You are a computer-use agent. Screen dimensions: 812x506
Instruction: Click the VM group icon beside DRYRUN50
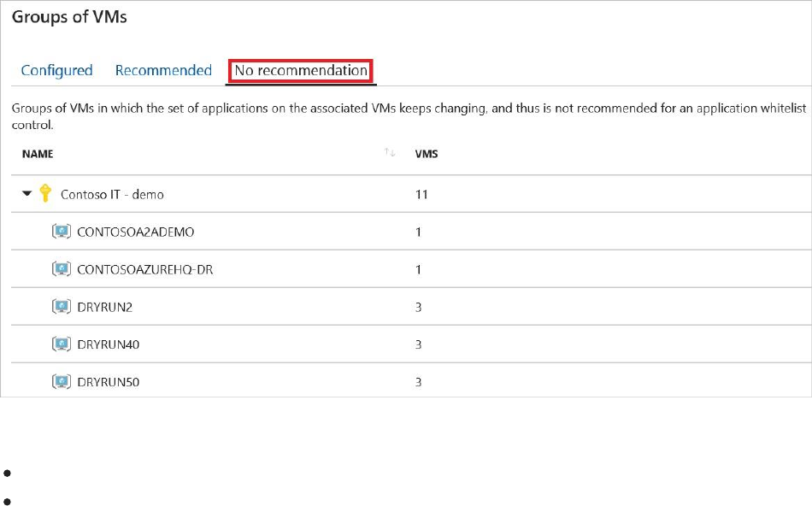[61, 381]
